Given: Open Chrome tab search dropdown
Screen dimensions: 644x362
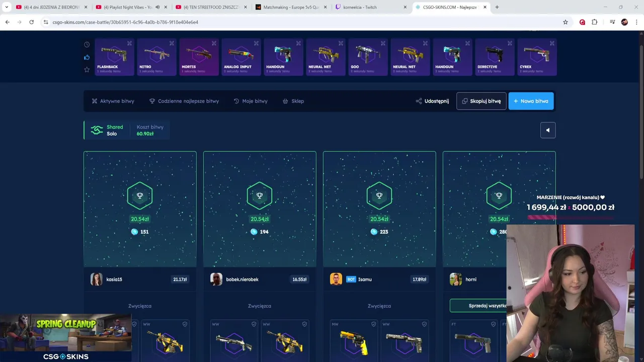Looking at the screenshot, I should click(7, 7).
